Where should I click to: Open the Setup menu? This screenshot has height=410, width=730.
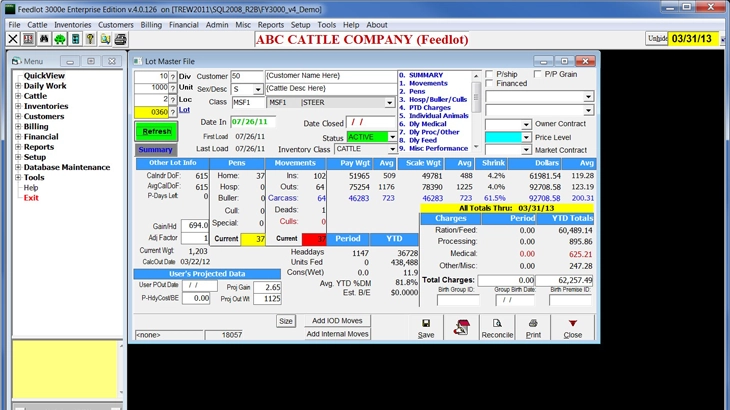[300, 25]
